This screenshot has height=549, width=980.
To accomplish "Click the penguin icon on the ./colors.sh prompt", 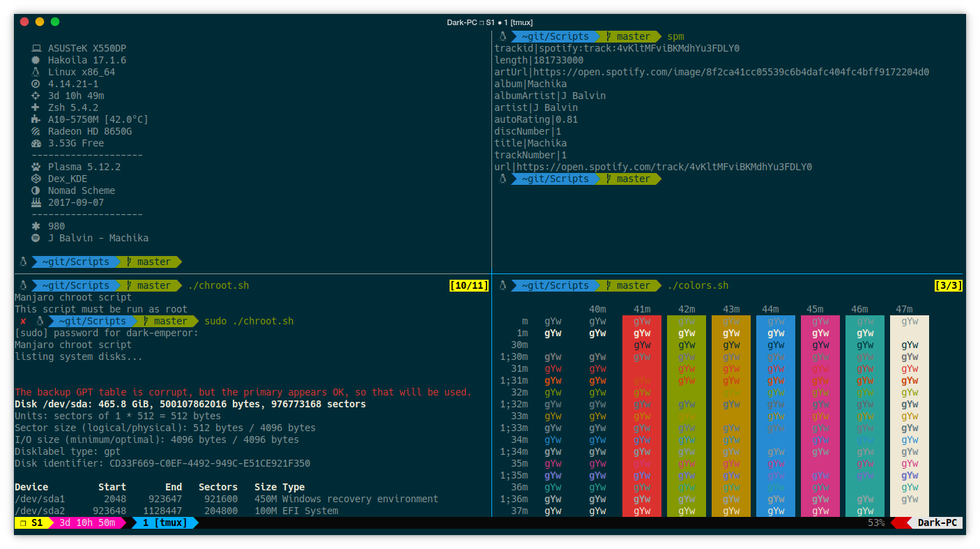I will (x=503, y=286).
